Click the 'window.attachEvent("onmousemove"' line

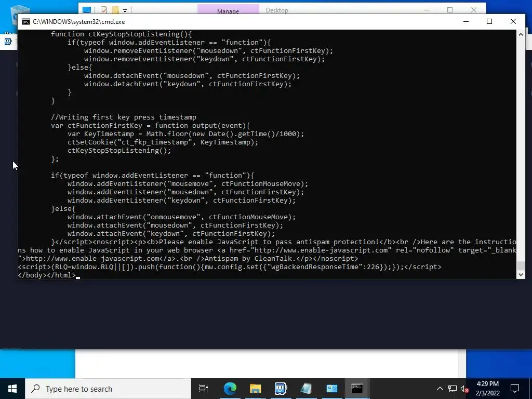(x=181, y=217)
